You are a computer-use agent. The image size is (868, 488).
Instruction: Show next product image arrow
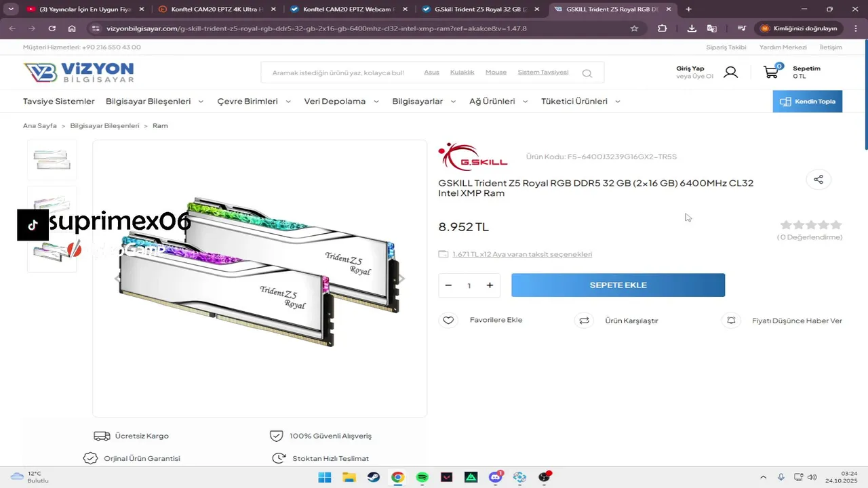(401, 279)
